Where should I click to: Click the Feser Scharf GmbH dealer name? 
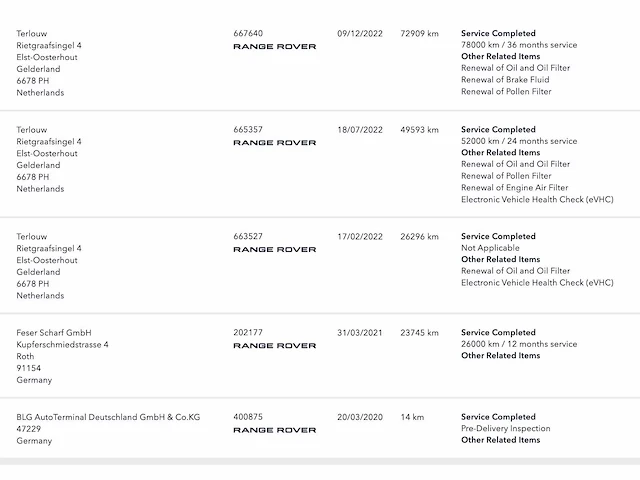(54, 333)
